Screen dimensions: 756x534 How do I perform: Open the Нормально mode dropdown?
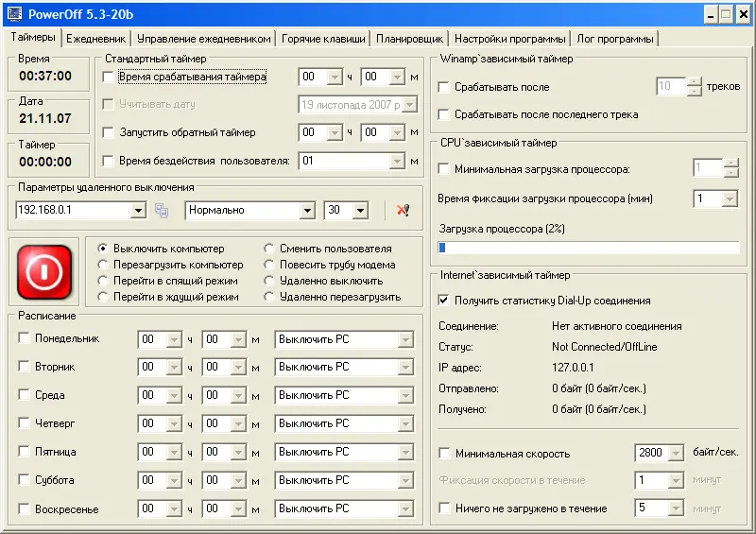tap(307, 211)
